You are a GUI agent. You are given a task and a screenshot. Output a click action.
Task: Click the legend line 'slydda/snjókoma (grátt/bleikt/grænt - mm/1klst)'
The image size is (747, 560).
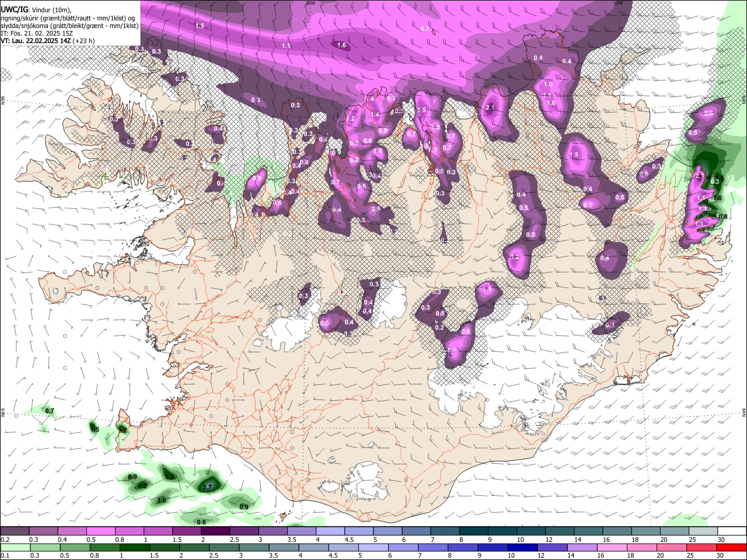click(x=69, y=25)
